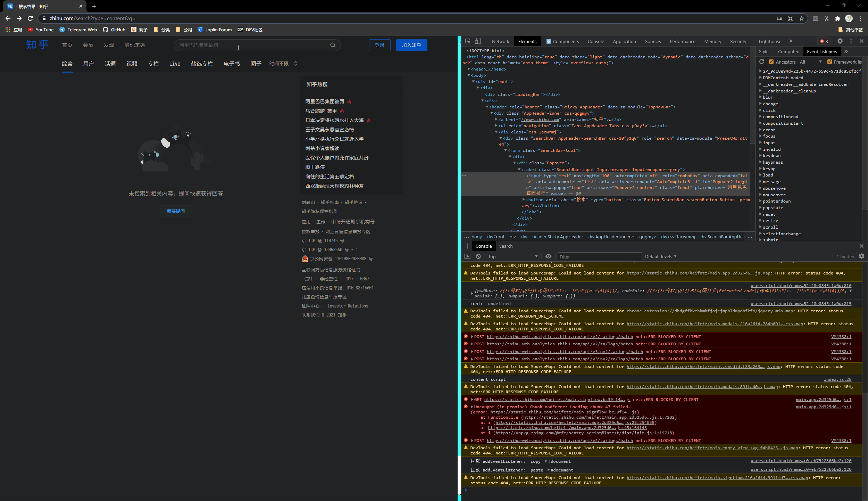Open the Default levels dropdown

coord(661,256)
